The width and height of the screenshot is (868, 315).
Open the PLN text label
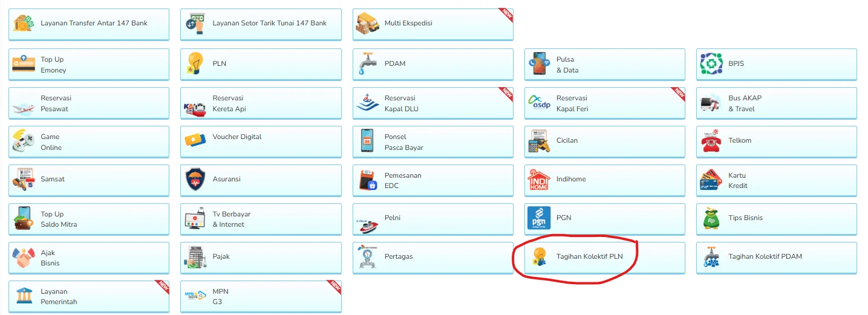pos(220,63)
